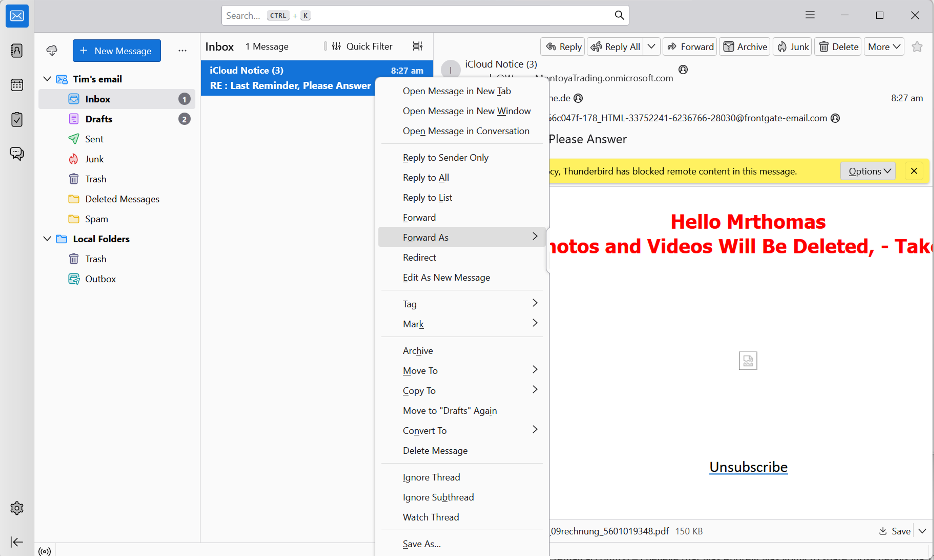Follow the Unsubscribe link
Image resolution: width=934 pixels, height=560 pixels.
point(748,467)
